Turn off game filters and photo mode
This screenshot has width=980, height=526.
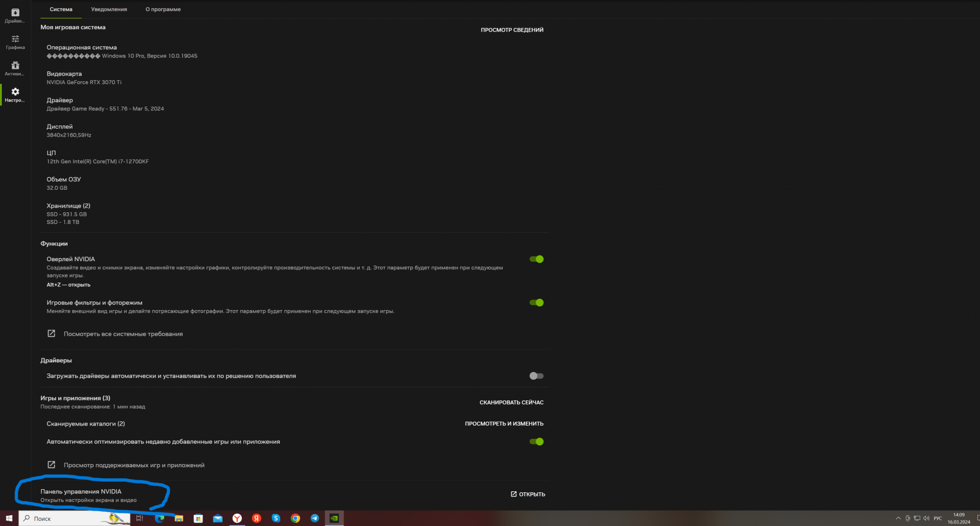tap(536, 303)
